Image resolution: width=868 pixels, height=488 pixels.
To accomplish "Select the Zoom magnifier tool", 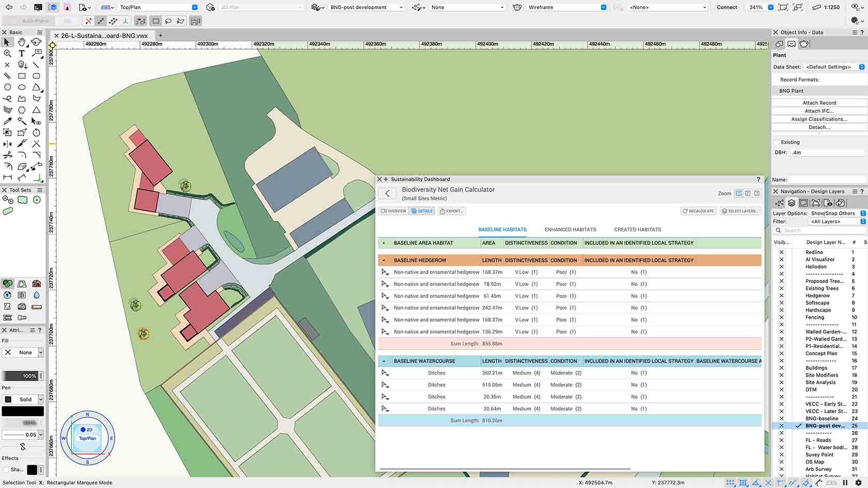I will (7, 53).
